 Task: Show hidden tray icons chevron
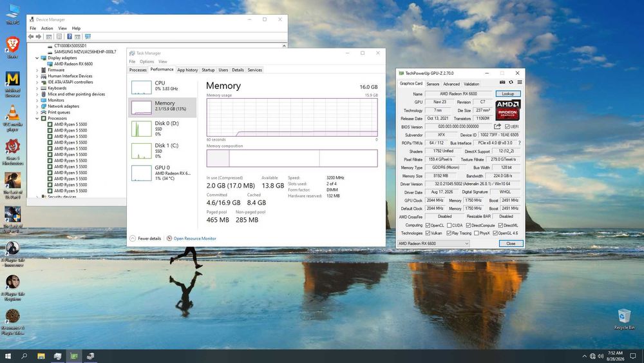click(x=584, y=356)
